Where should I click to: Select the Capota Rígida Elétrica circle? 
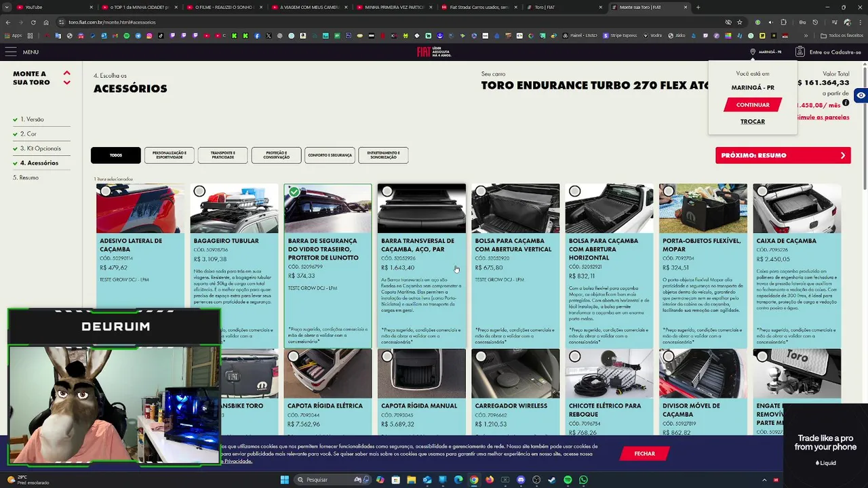pos(294,356)
